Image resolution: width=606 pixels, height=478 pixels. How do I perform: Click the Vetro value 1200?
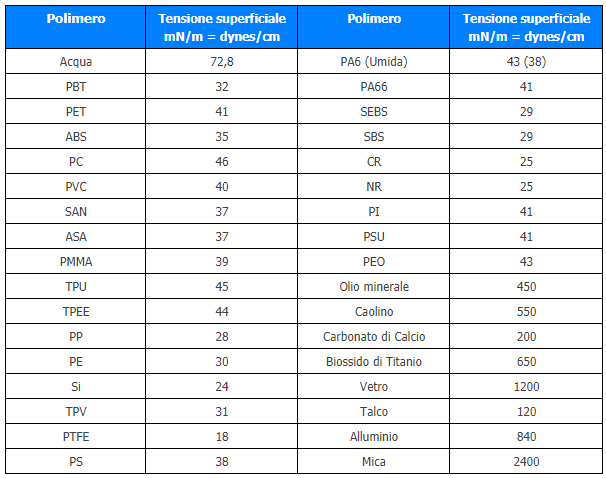point(526,386)
